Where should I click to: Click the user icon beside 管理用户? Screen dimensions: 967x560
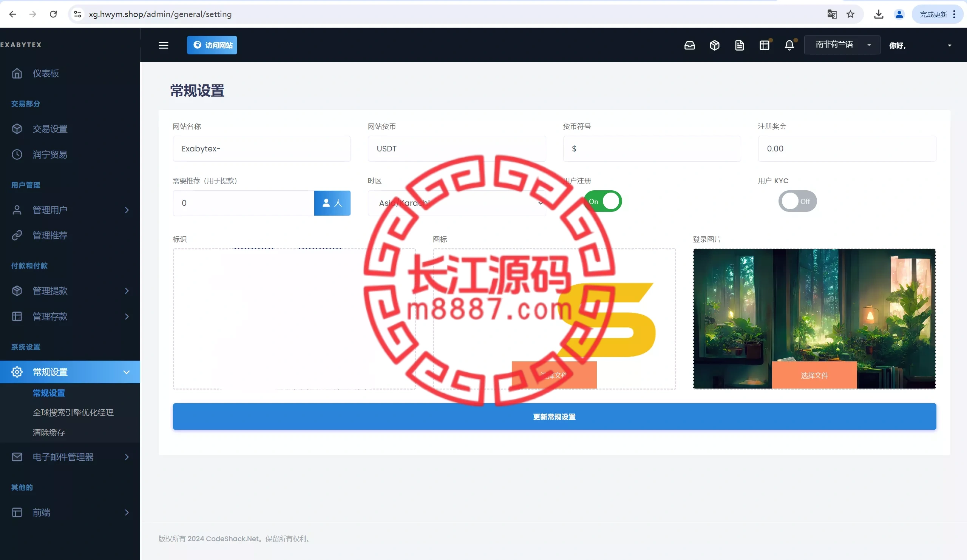tap(17, 210)
